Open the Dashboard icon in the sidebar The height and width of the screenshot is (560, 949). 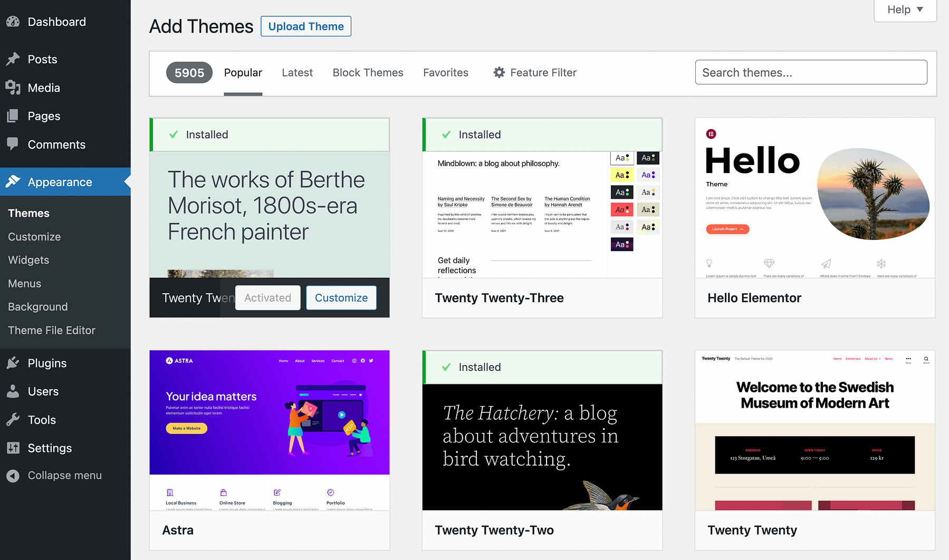click(x=13, y=22)
